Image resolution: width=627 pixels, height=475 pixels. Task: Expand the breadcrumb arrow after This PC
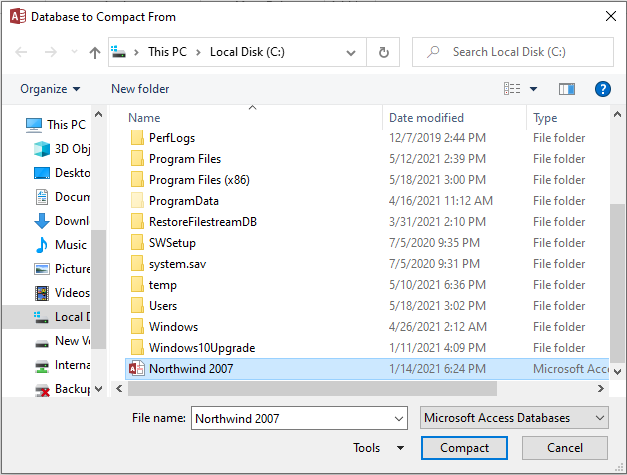(198, 52)
